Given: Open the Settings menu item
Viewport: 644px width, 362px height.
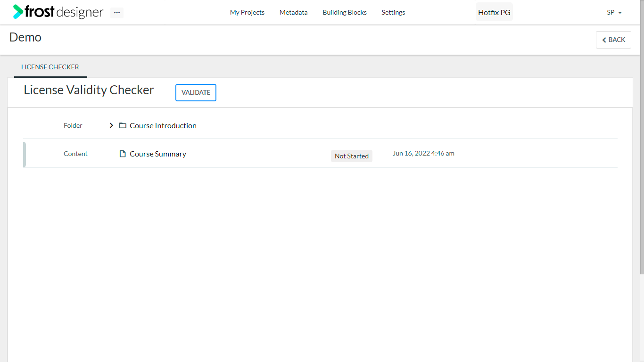Looking at the screenshot, I should tap(393, 12).
